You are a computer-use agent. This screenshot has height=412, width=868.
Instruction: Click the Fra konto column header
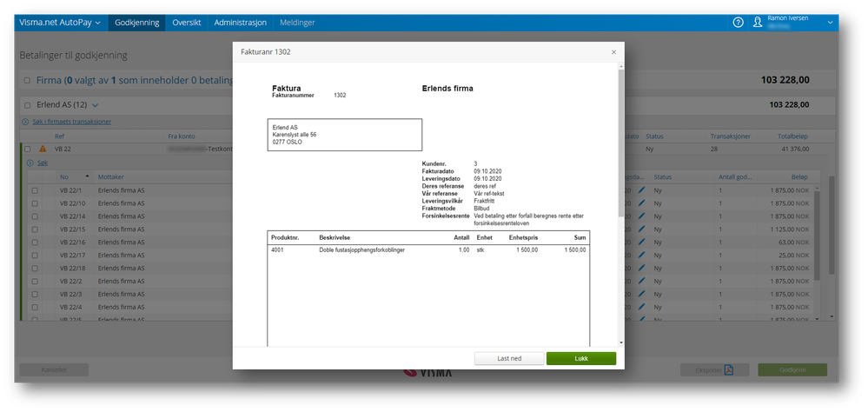pos(182,136)
